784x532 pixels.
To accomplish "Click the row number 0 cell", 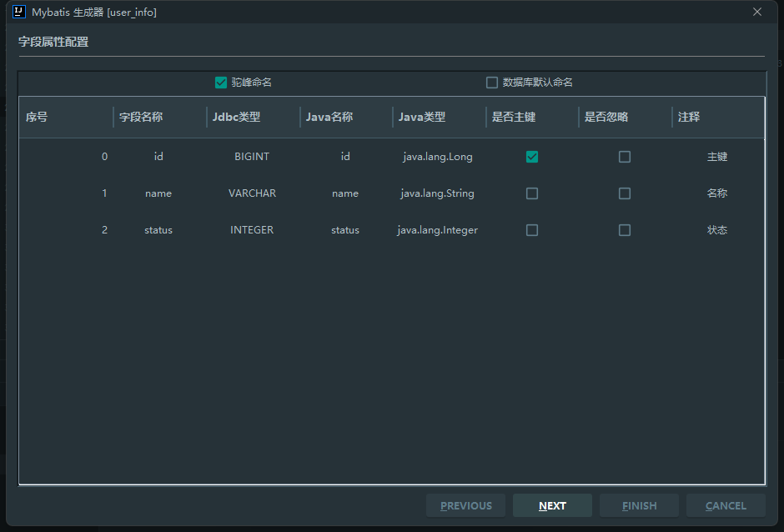I will coord(66,157).
